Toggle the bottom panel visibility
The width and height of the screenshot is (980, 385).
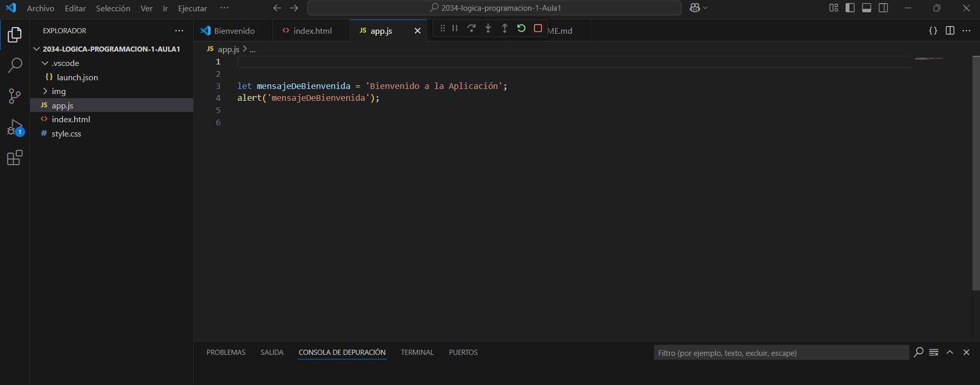(867, 8)
